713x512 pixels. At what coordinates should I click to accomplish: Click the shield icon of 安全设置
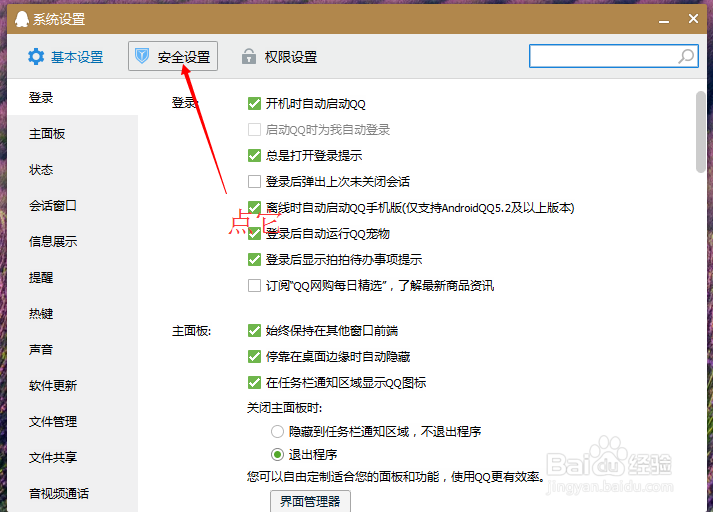(x=142, y=56)
